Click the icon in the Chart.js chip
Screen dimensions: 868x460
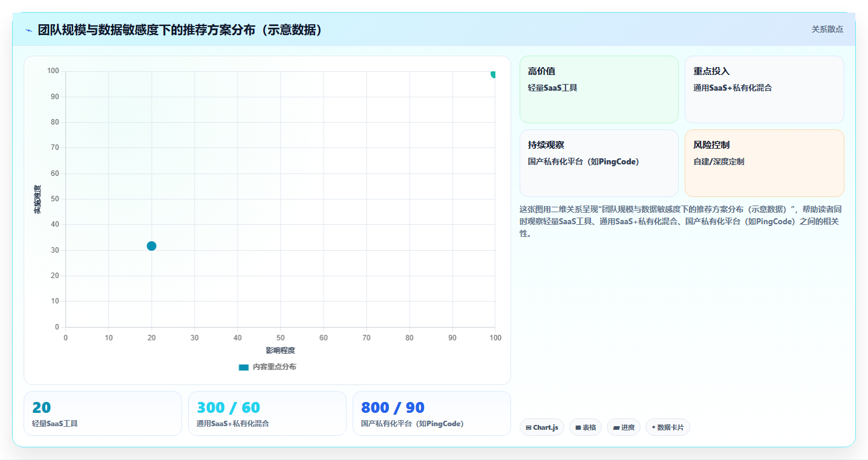[529, 427]
